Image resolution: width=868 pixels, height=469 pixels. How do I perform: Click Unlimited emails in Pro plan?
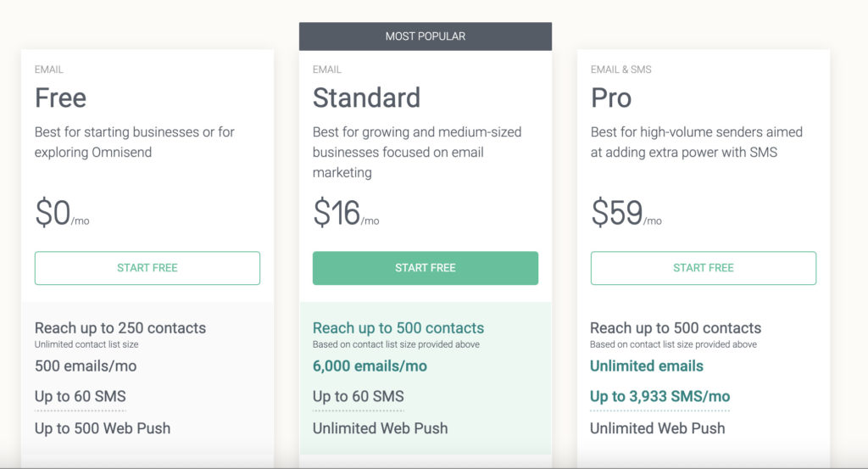click(647, 366)
